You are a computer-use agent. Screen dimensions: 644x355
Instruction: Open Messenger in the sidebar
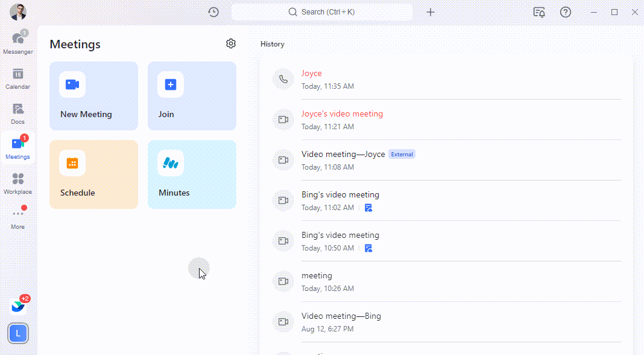point(18,42)
